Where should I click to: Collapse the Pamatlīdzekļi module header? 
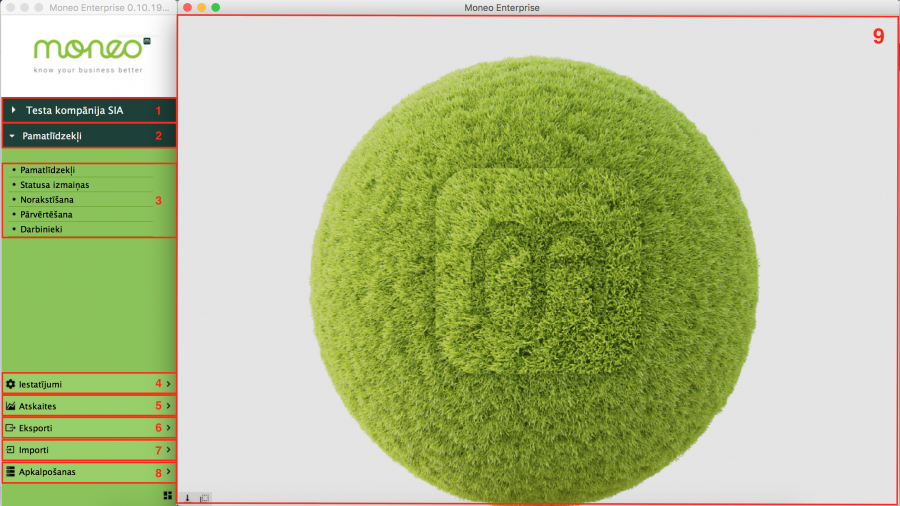pos(11,135)
